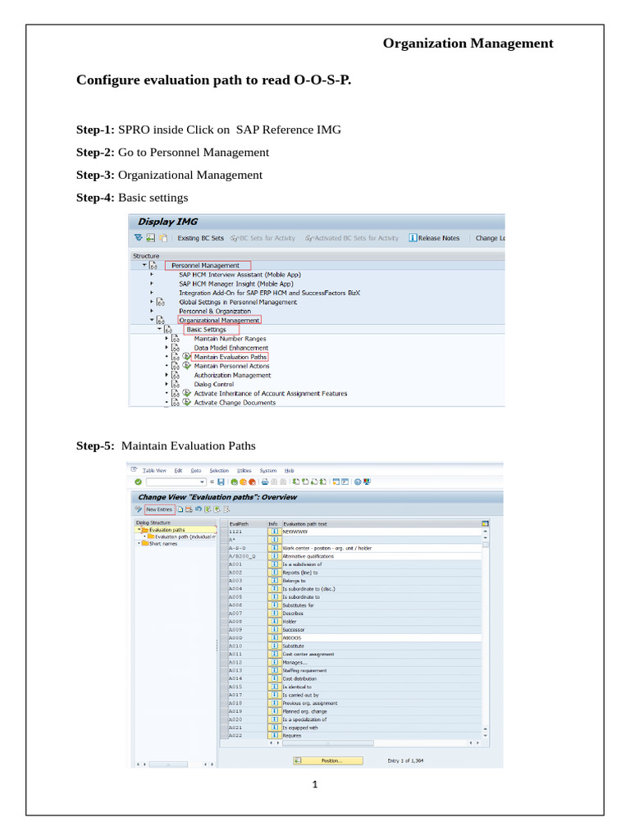630x840 pixels.
Task: Click the Dialog Structure horizontal scrollbar
Action: [168, 765]
